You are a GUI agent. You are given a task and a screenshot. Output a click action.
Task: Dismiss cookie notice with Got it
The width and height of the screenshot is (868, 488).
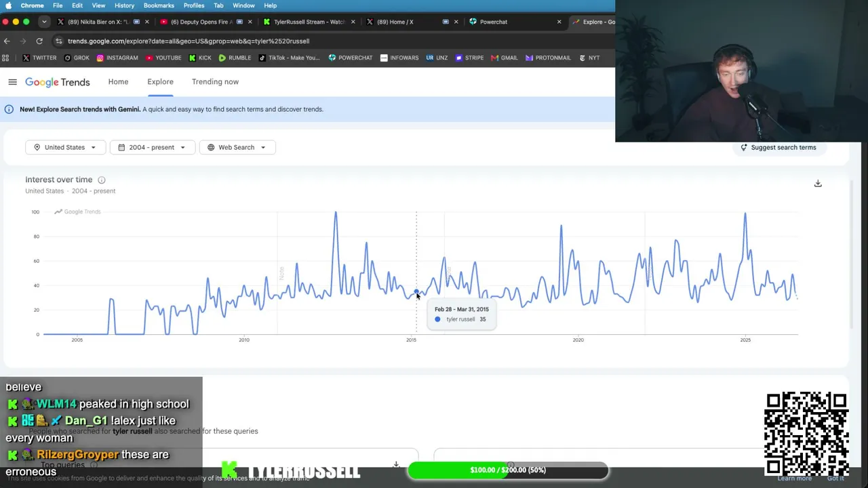835,479
